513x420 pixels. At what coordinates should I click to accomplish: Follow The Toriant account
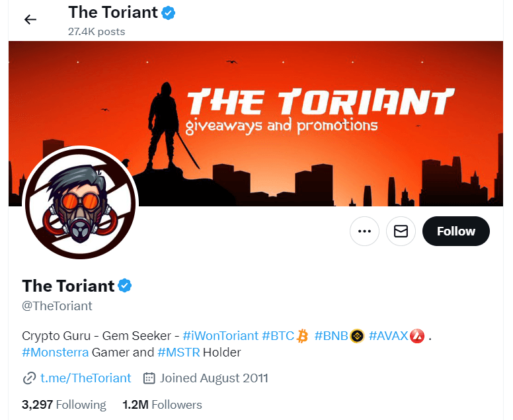455,231
